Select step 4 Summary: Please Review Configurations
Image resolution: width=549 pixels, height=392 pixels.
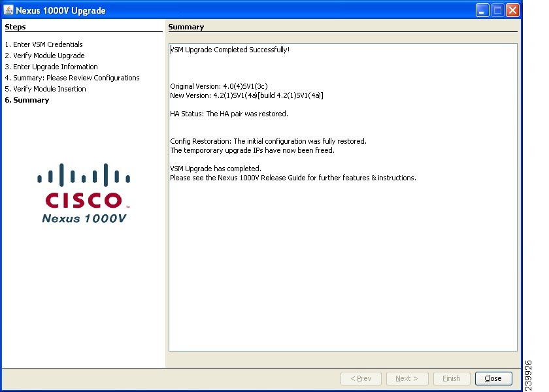point(72,78)
